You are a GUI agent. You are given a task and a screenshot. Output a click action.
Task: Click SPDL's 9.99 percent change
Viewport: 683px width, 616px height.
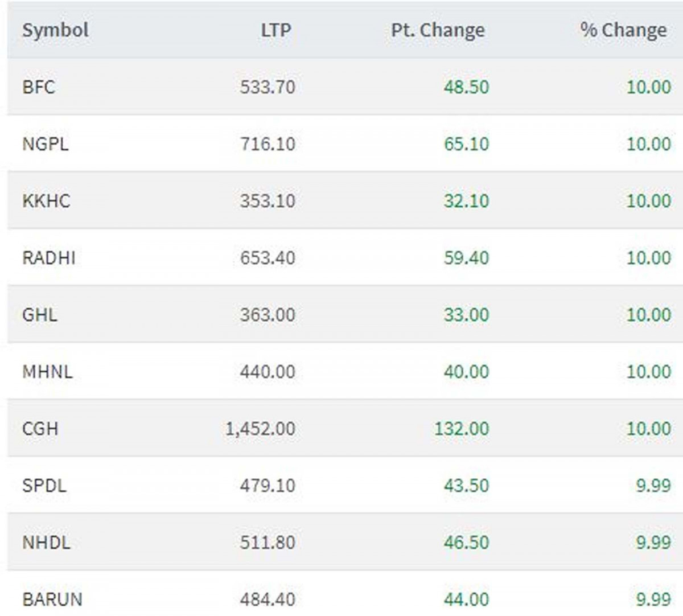click(x=653, y=486)
